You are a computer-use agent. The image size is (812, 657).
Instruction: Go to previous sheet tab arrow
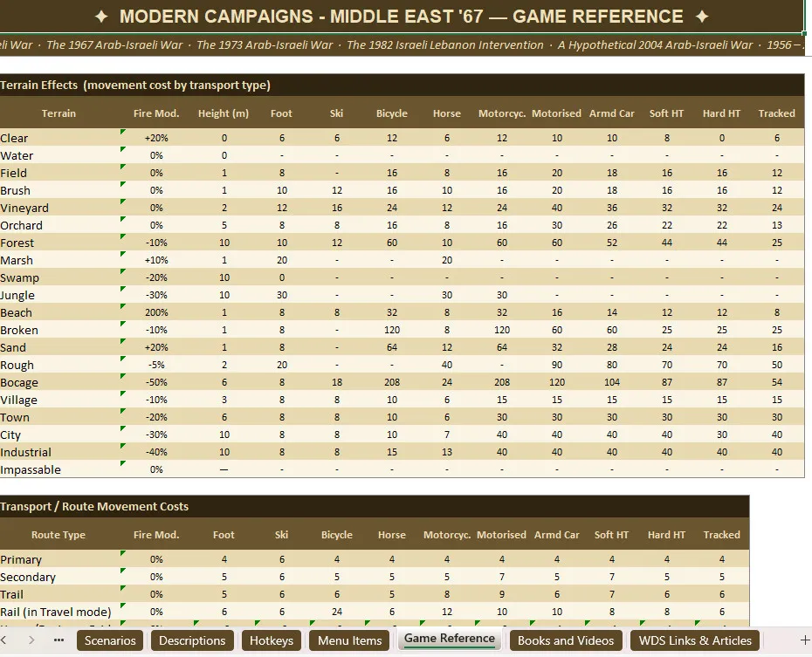[x=4, y=640]
